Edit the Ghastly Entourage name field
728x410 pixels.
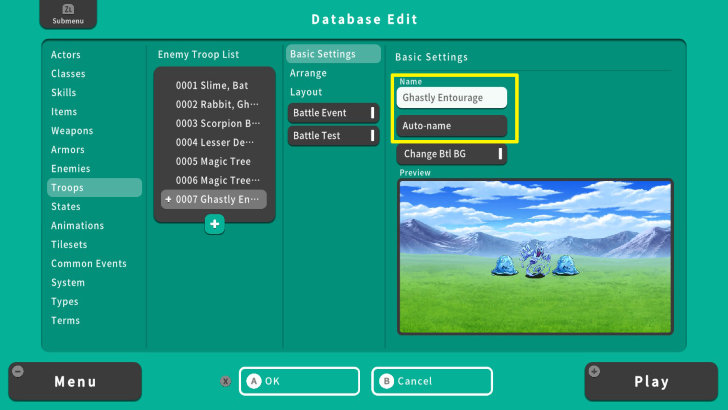tap(452, 98)
